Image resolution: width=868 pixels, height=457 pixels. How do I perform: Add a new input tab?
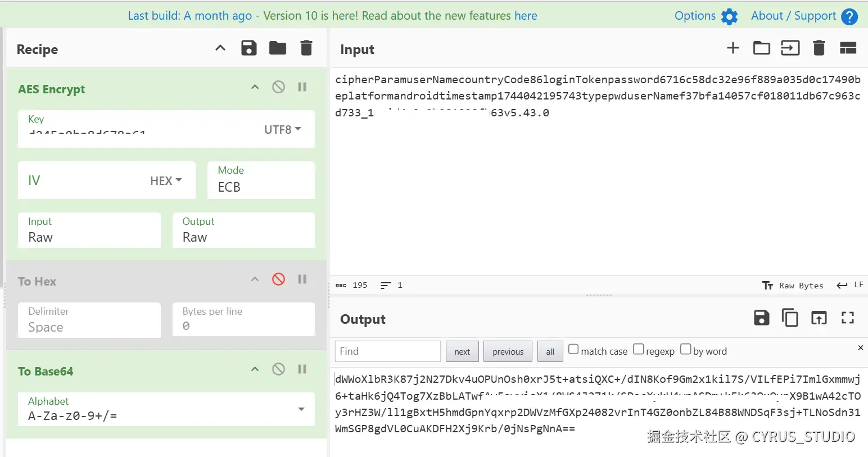click(x=733, y=48)
